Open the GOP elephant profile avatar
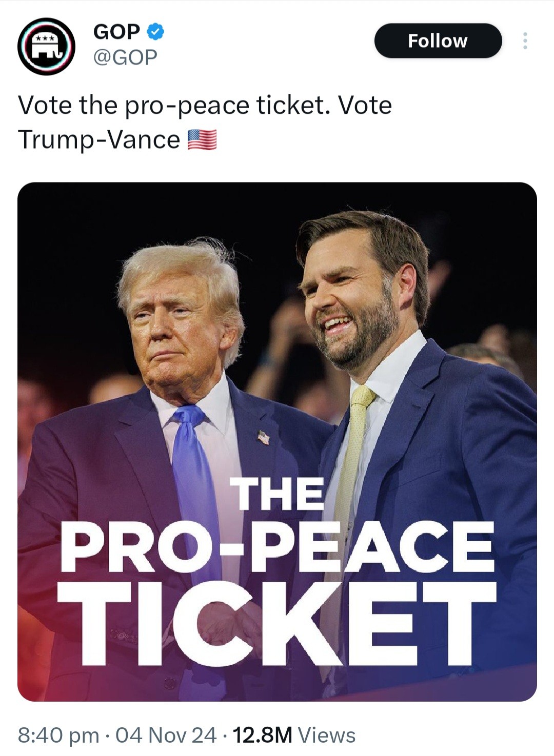 [46, 47]
